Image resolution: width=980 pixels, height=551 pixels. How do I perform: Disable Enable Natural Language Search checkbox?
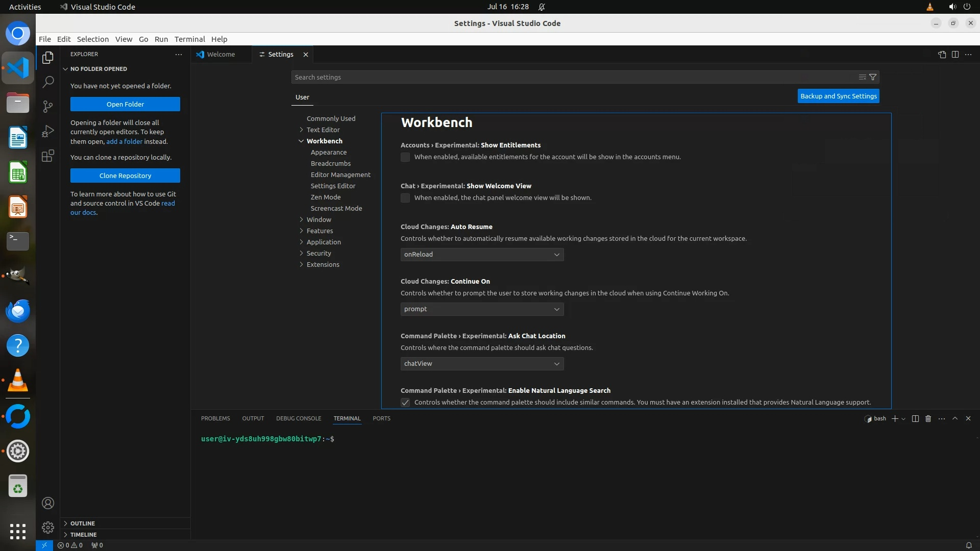(405, 403)
